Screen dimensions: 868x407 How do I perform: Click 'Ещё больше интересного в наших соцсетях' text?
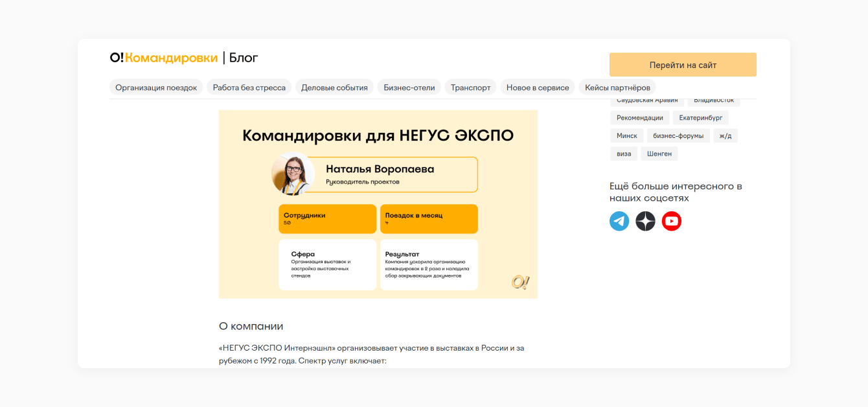tap(676, 192)
